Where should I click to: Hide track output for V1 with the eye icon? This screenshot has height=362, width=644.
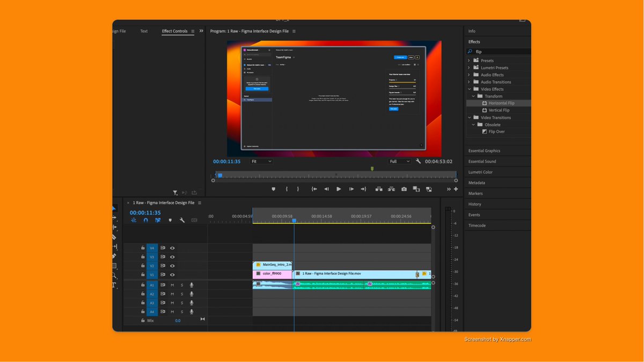point(172,275)
